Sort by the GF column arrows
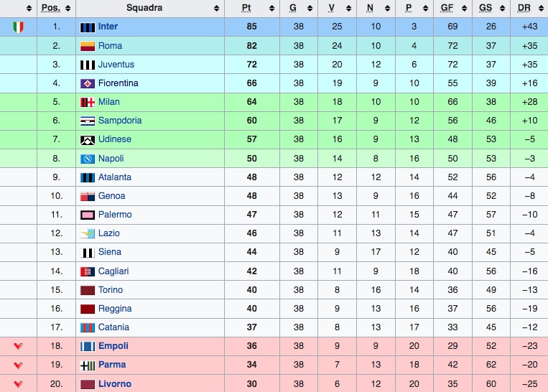 click(x=464, y=9)
